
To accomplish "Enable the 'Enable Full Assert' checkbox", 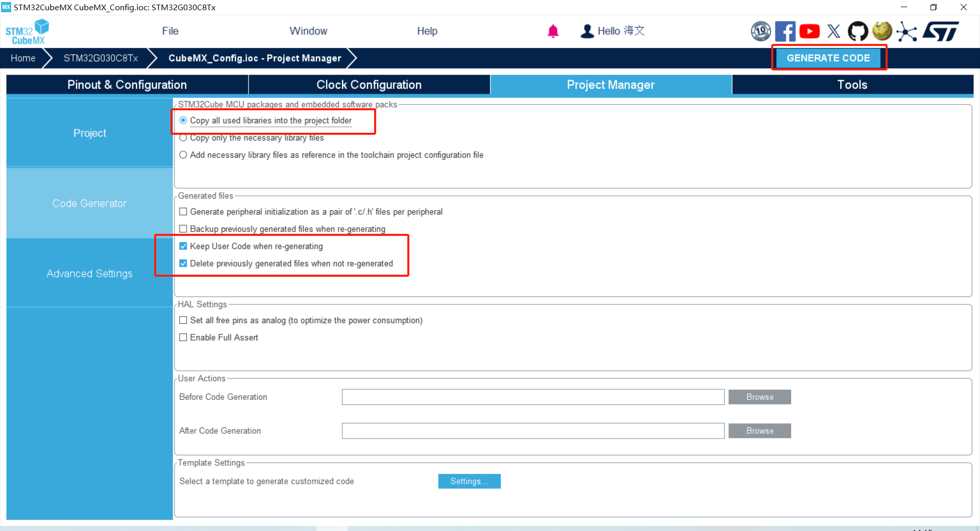I will (183, 337).
